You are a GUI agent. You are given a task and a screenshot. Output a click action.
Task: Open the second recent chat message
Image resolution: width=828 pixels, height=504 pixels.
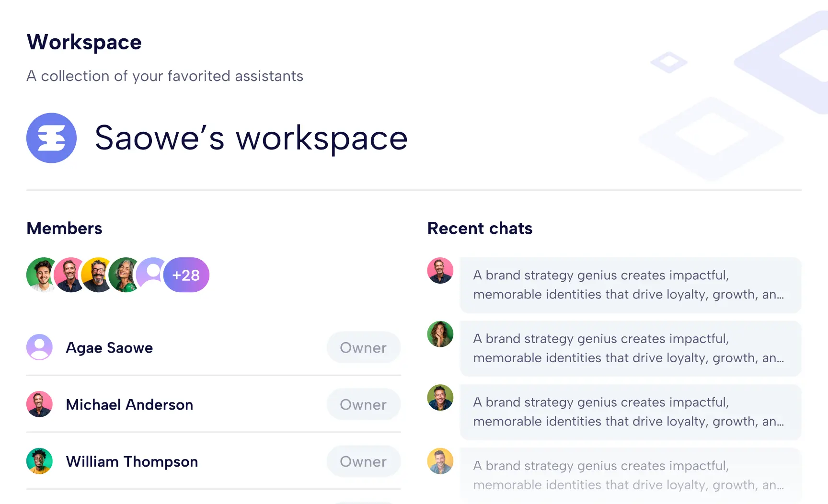pos(630,348)
